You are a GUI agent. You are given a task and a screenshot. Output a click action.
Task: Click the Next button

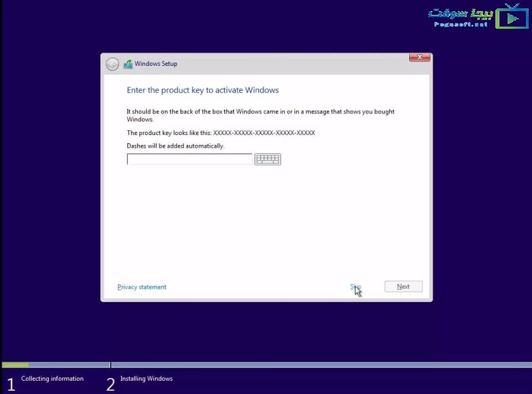point(404,287)
